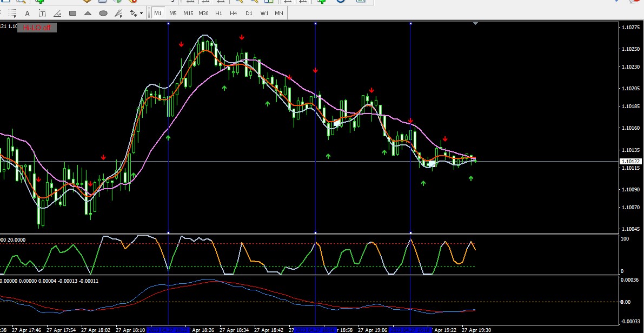
Task: Select the Ellipse shape tool
Action: click(103, 13)
